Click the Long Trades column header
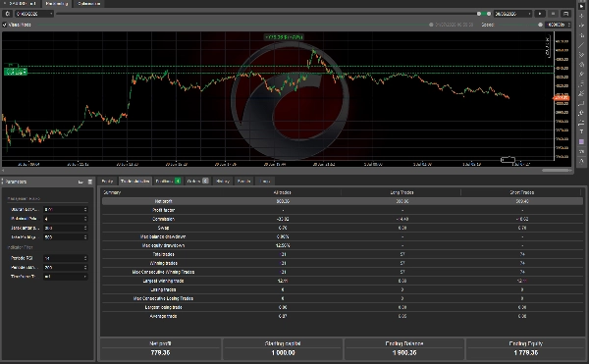The width and height of the screenshot is (589, 364). 402,192
